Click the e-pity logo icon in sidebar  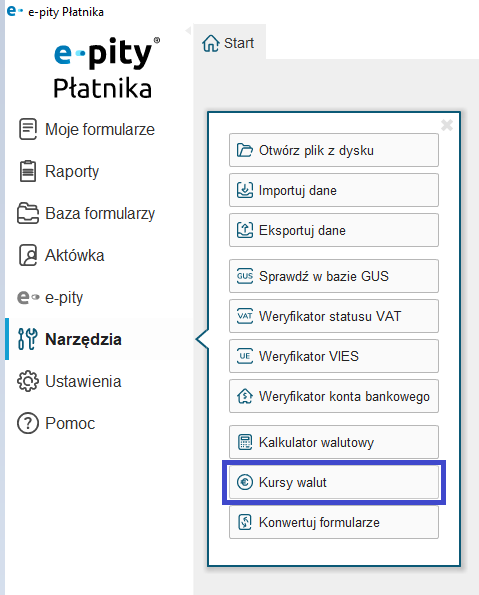point(28,297)
